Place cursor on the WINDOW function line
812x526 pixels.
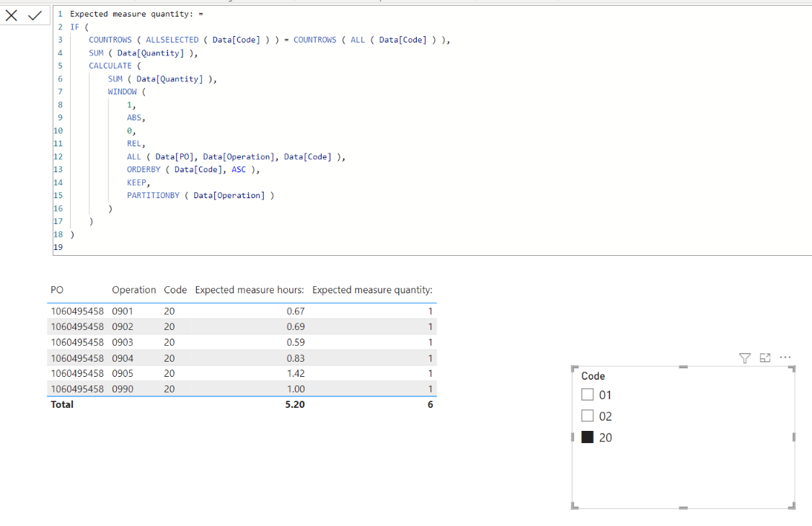(127, 92)
